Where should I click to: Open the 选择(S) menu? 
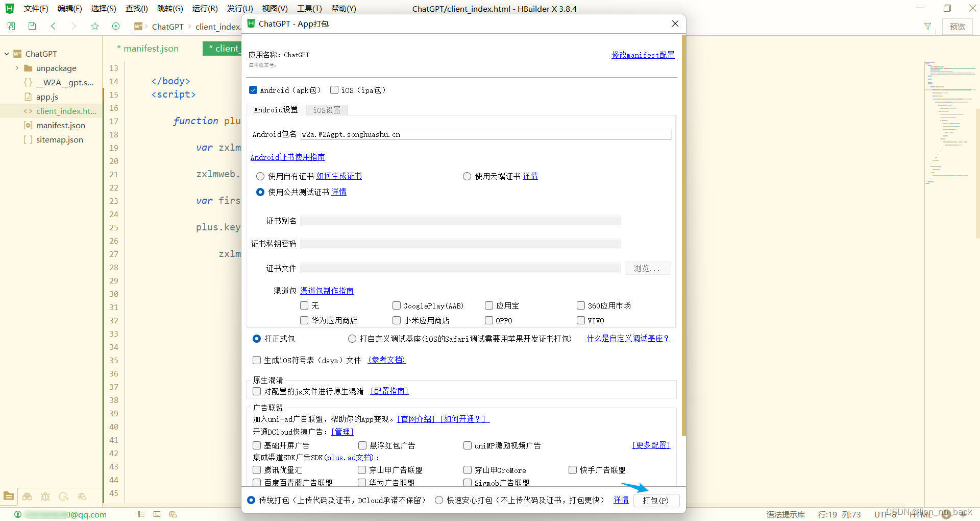(104, 9)
